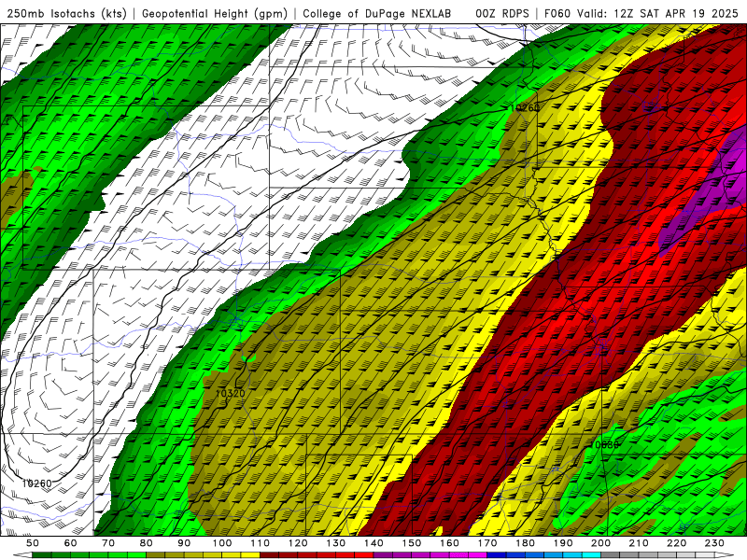Click the 170 value on the color scale
This screenshot has width=747, height=560.
[x=486, y=543]
